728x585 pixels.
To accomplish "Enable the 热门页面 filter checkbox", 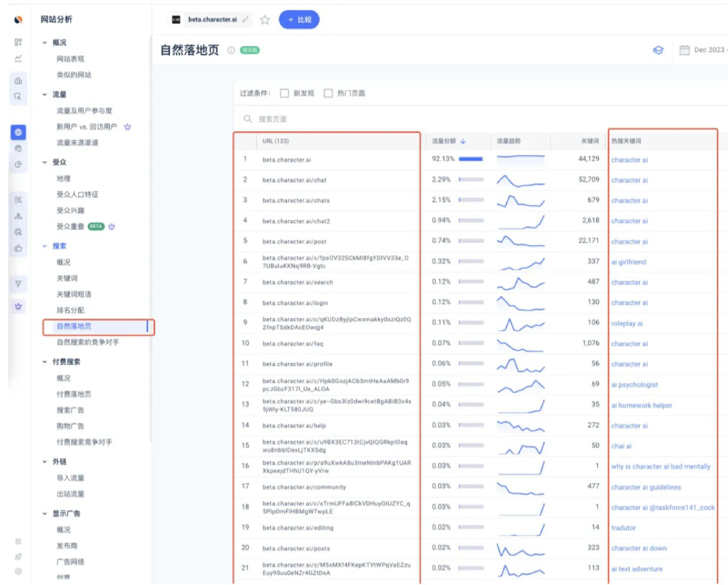I will [x=328, y=93].
